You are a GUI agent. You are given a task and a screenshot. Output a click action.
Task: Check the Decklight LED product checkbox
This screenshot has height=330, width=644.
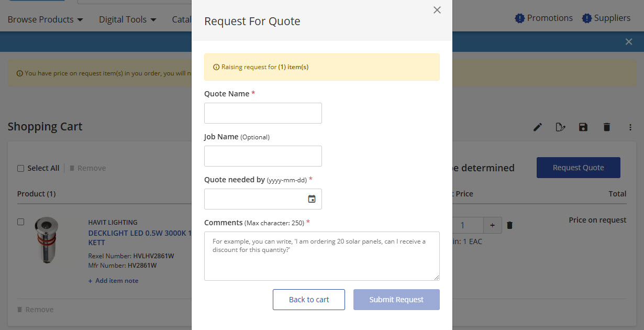[21, 222]
